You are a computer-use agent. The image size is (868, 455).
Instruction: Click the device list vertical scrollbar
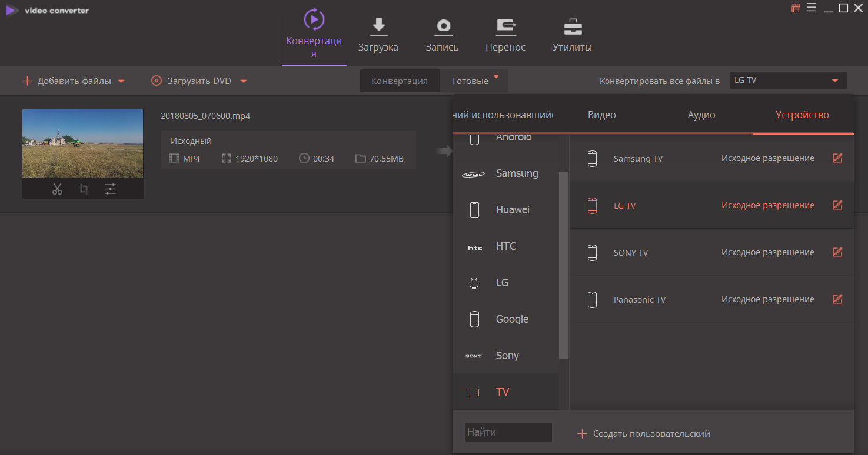pyautogui.click(x=563, y=265)
